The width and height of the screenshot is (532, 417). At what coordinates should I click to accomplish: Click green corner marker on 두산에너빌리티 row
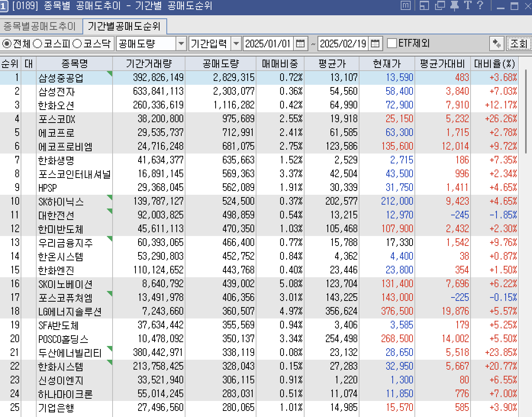(x=110, y=348)
